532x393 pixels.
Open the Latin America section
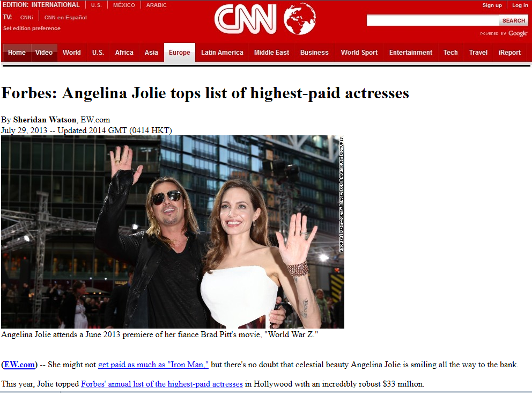pos(222,53)
